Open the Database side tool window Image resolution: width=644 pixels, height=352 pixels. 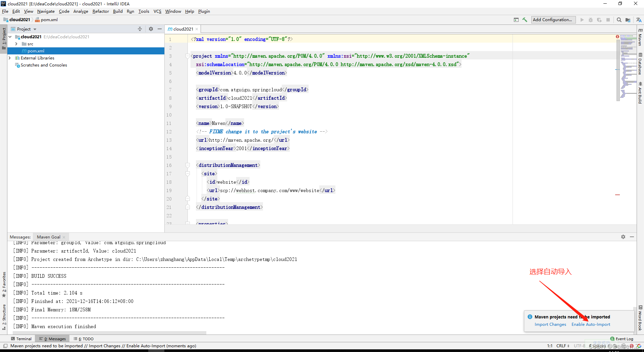pyautogui.click(x=640, y=63)
